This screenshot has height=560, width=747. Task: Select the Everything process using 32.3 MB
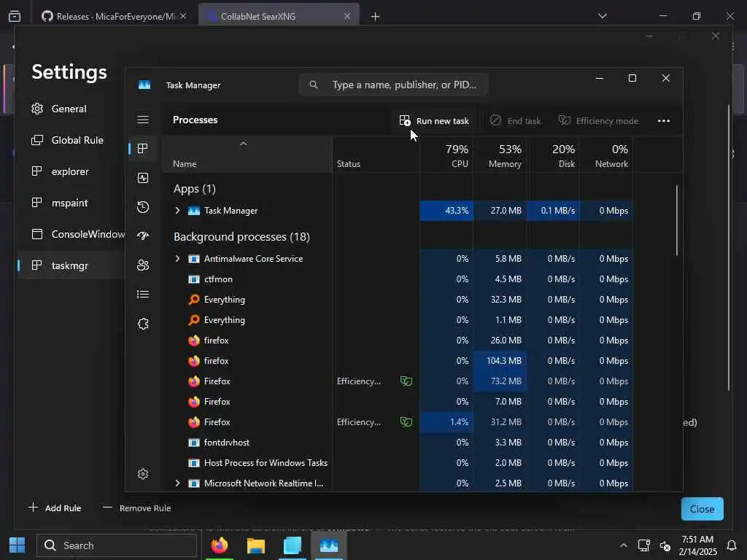tap(398, 300)
